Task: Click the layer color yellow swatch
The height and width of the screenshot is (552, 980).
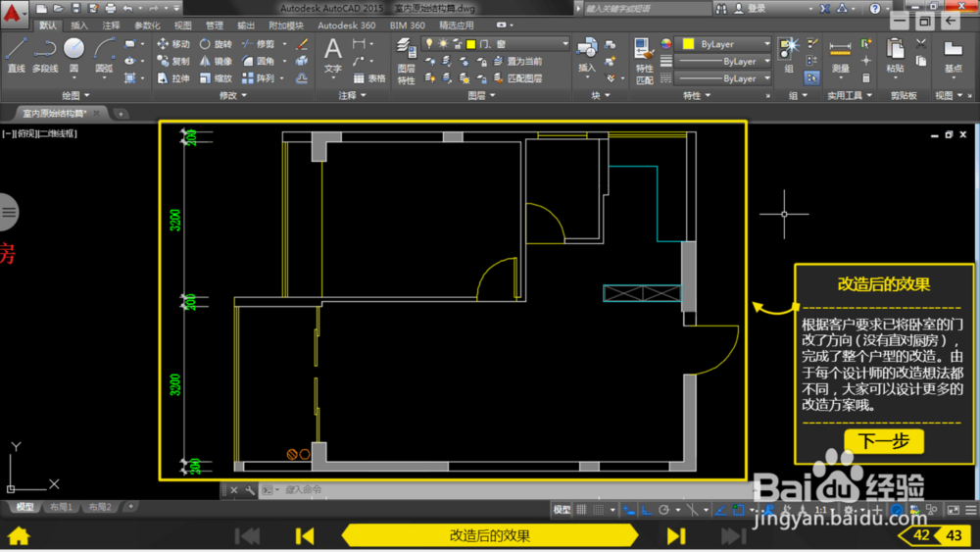Action: pos(470,44)
